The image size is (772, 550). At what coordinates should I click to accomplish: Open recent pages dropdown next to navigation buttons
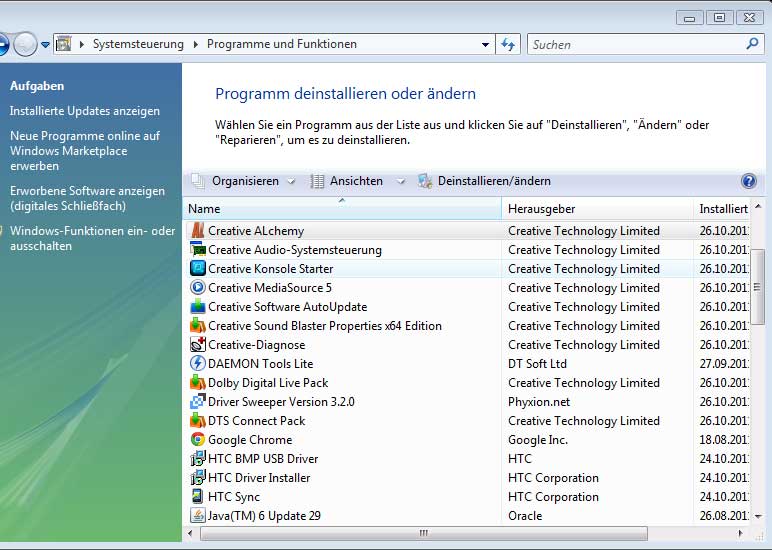tap(45, 44)
